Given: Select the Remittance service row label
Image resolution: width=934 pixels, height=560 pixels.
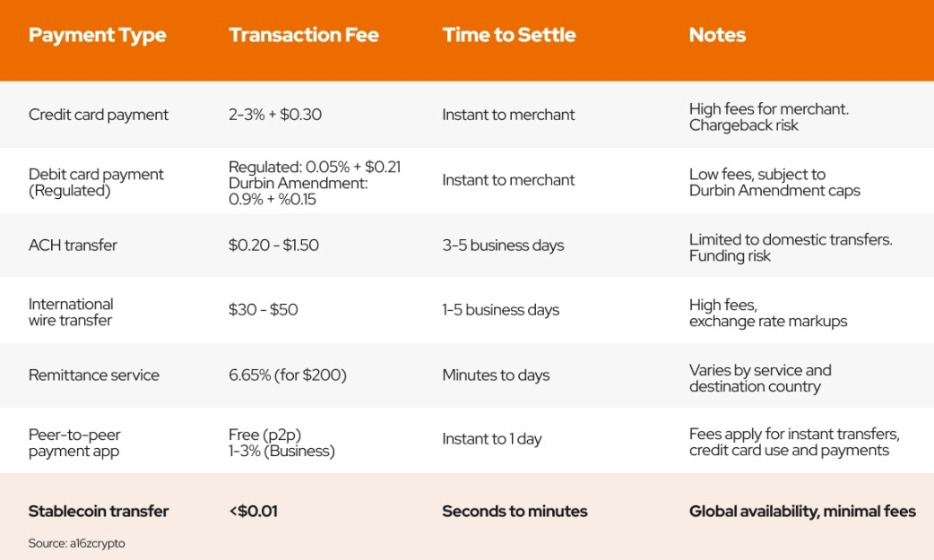Looking at the screenshot, I should point(94,375).
